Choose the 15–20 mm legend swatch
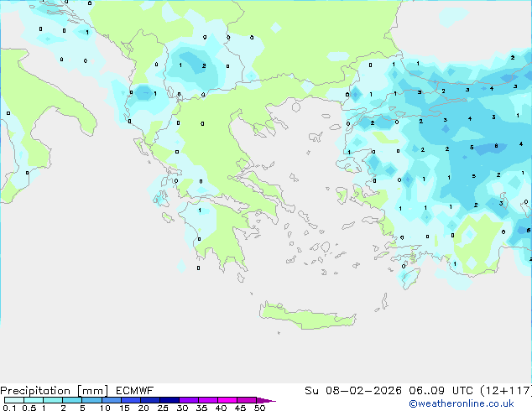532x411 pixels. click(x=131, y=400)
